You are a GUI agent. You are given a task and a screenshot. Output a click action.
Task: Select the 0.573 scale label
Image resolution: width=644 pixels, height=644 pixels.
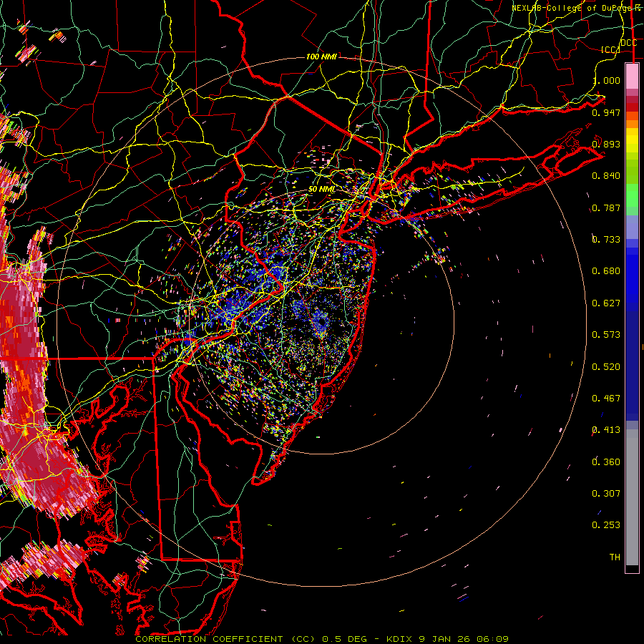click(606, 335)
